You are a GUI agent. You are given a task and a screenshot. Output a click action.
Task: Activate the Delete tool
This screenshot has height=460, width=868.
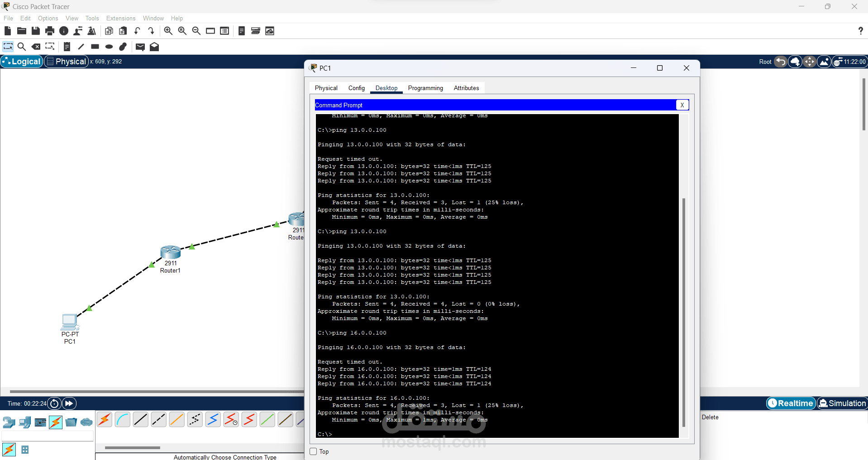(36, 46)
